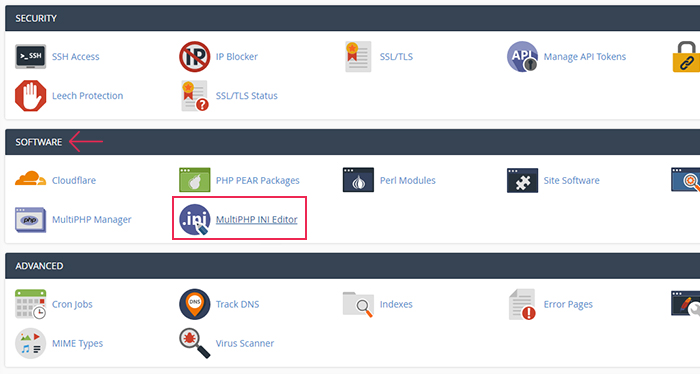Click the Cloudflare cloud icon
Image resolution: width=700 pixels, height=374 pixels.
pos(30,179)
